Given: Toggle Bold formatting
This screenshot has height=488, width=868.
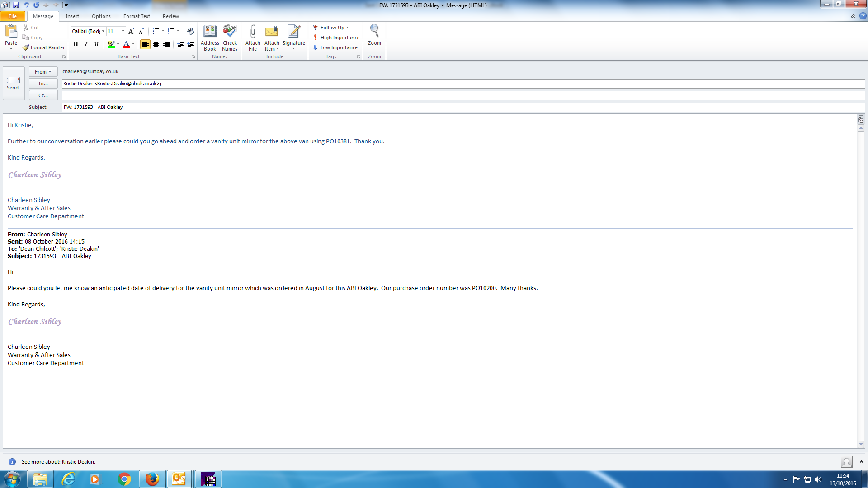Looking at the screenshot, I should [x=75, y=44].
